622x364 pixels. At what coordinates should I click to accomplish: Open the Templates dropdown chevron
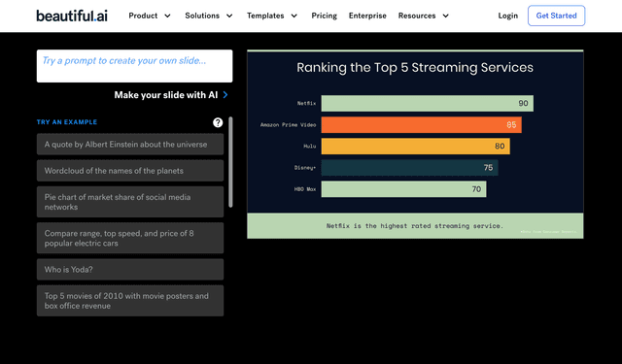(x=294, y=16)
